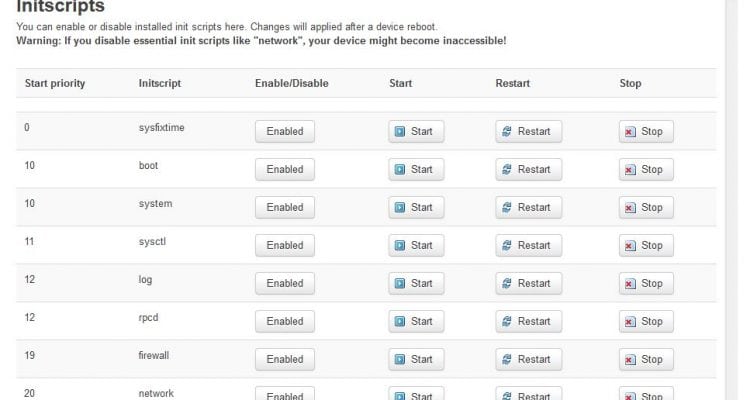750x400 pixels.
Task: Disable the boot init script
Action: click(x=285, y=169)
